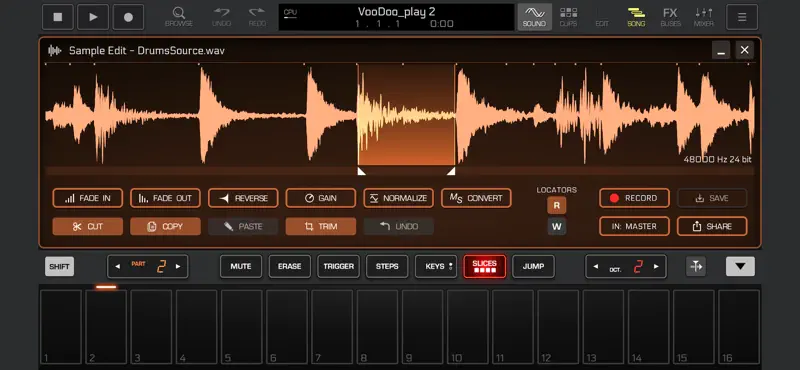Switch to the Clips view

click(x=568, y=17)
